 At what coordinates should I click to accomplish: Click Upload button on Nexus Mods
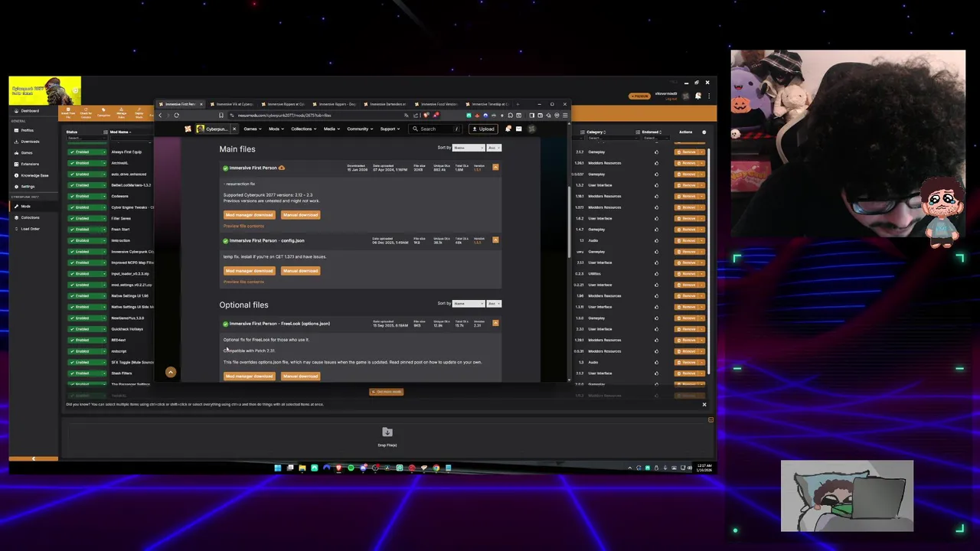484,129
